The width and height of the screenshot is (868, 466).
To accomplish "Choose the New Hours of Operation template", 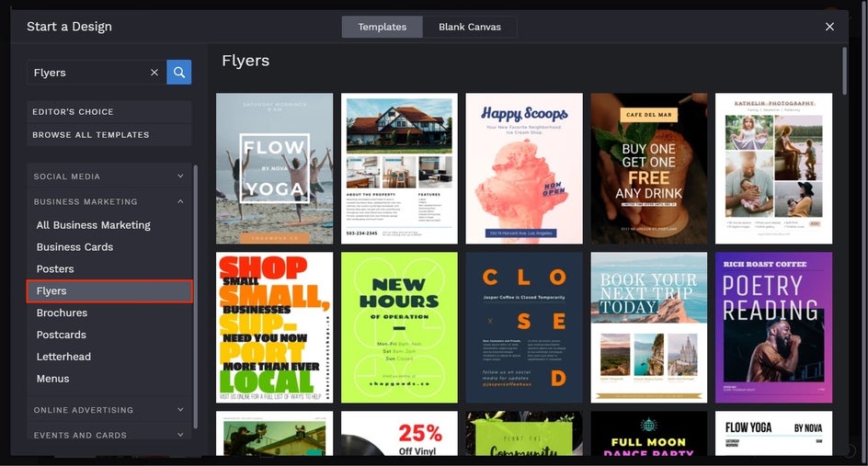I will tap(399, 327).
